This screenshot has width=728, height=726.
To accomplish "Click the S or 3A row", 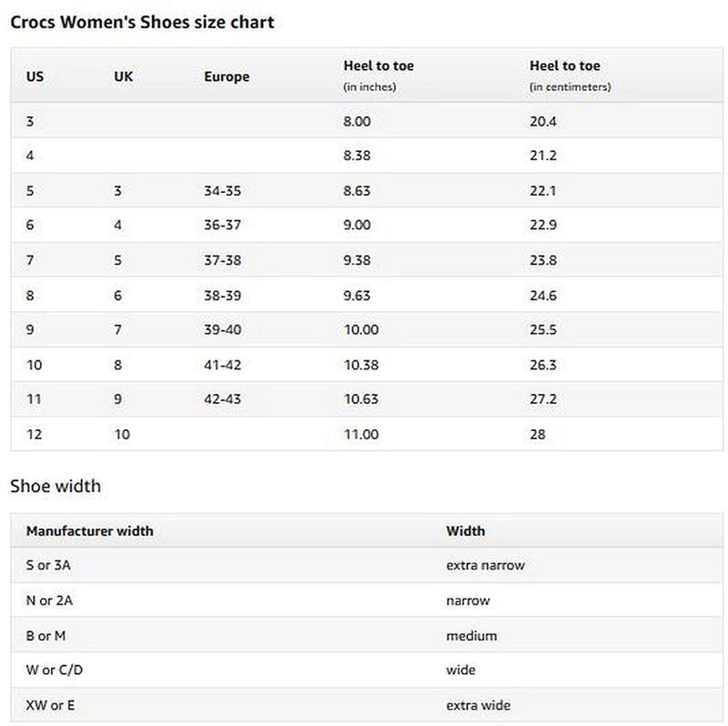I will [367, 565].
